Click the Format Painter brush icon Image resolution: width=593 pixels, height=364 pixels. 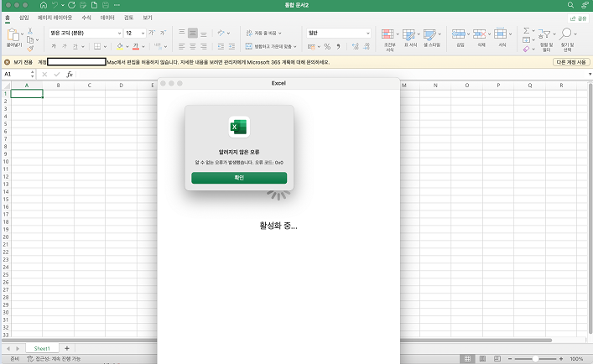click(x=30, y=49)
